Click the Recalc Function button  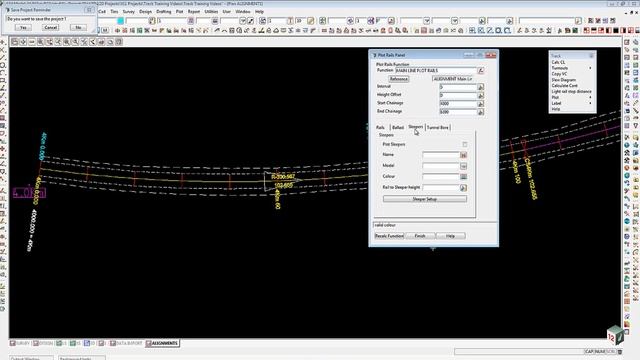point(389,236)
